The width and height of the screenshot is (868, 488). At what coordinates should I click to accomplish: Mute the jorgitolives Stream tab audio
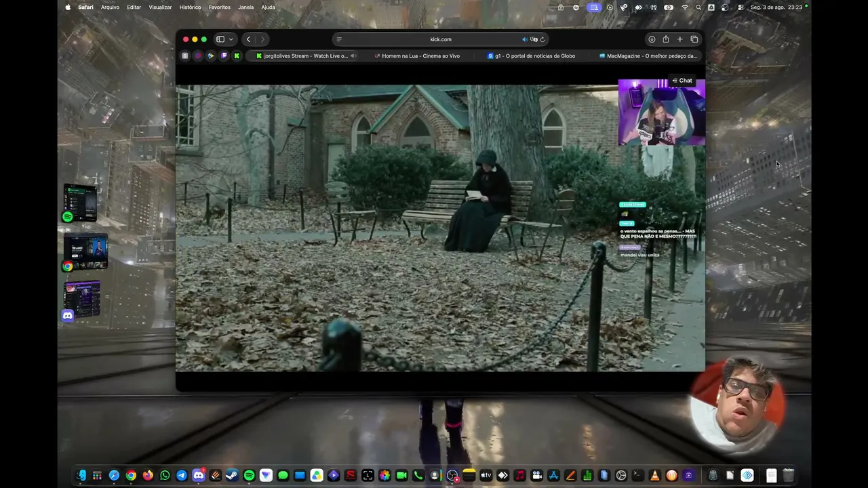point(353,56)
